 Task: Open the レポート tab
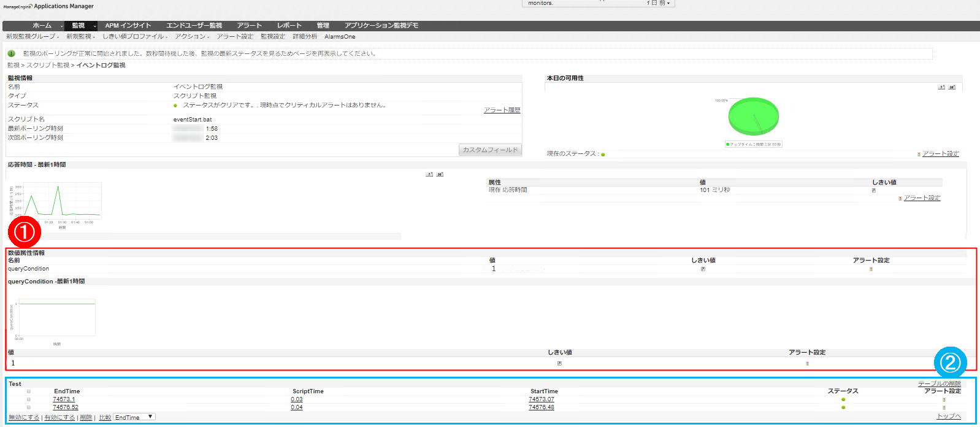click(x=289, y=26)
